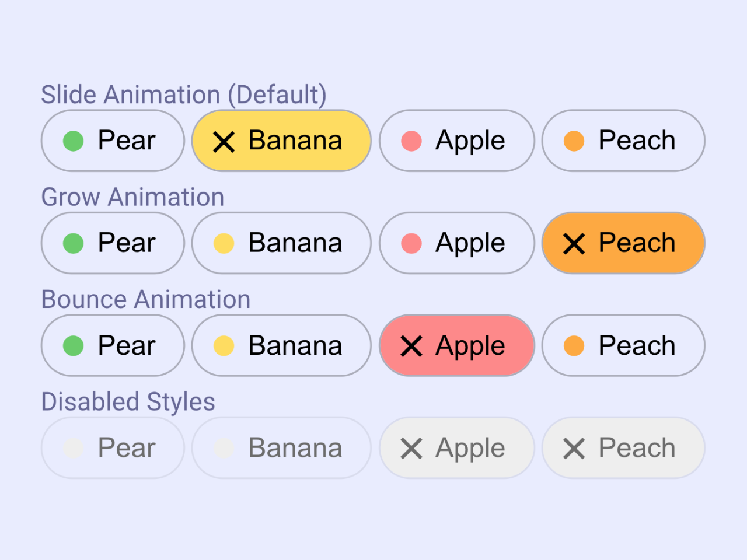Click X icon on selected Banana chip
This screenshot has height=560, width=747.
pyautogui.click(x=224, y=141)
